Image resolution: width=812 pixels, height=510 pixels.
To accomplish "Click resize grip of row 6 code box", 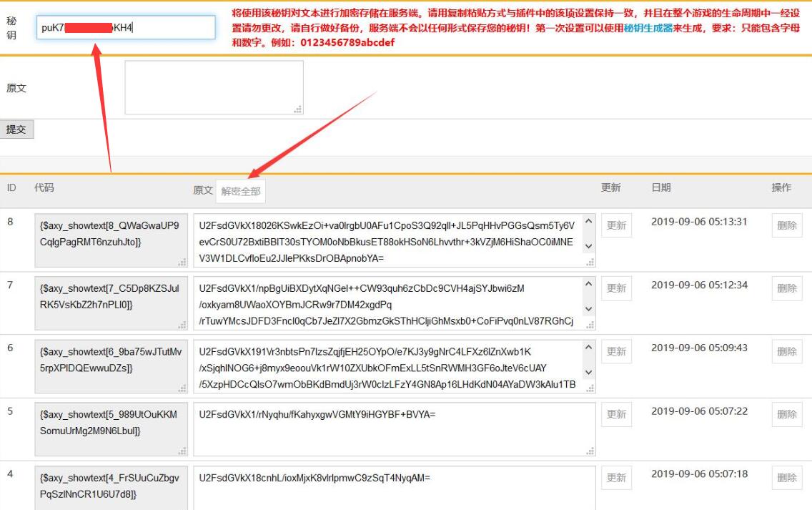I will click(182, 388).
